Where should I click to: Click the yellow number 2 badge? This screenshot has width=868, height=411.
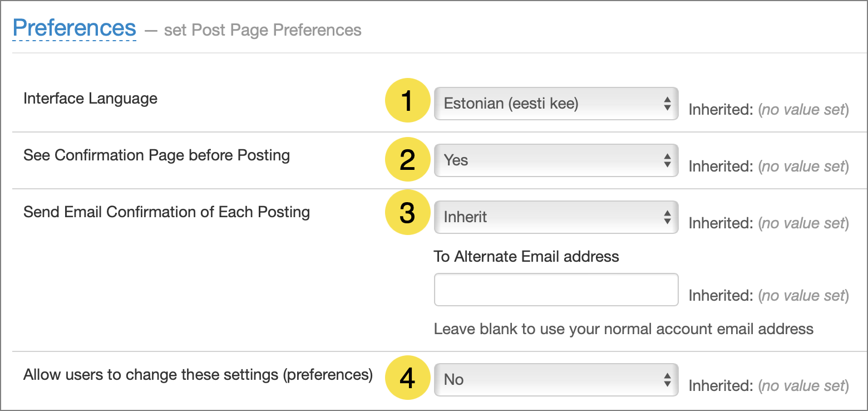pyautogui.click(x=407, y=159)
